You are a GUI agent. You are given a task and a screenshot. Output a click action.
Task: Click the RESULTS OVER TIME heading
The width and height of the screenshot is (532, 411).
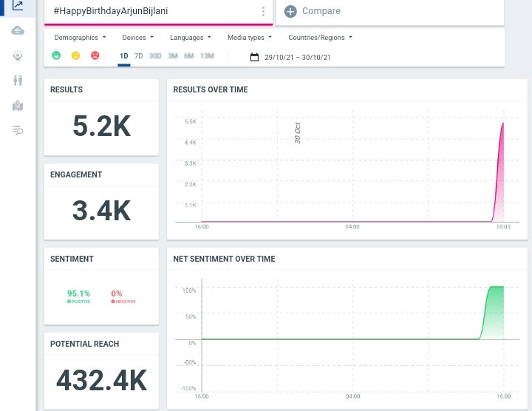click(211, 89)
